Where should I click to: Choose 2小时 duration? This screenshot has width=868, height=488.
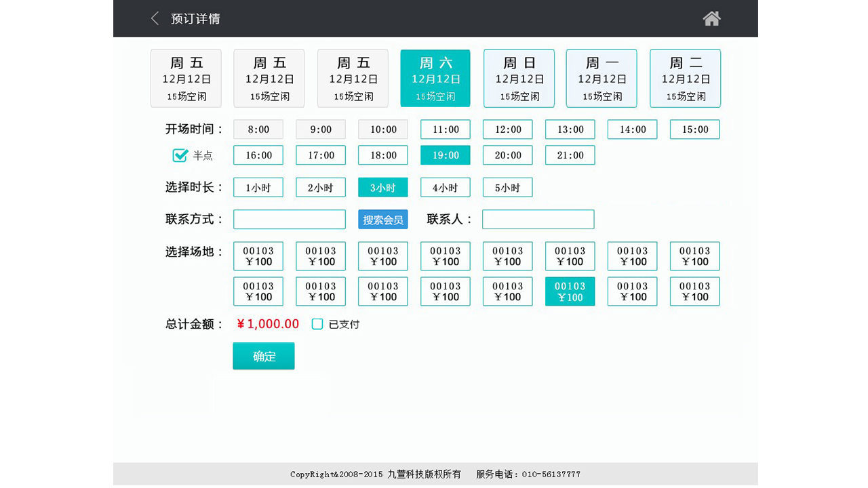coord(321,187)
